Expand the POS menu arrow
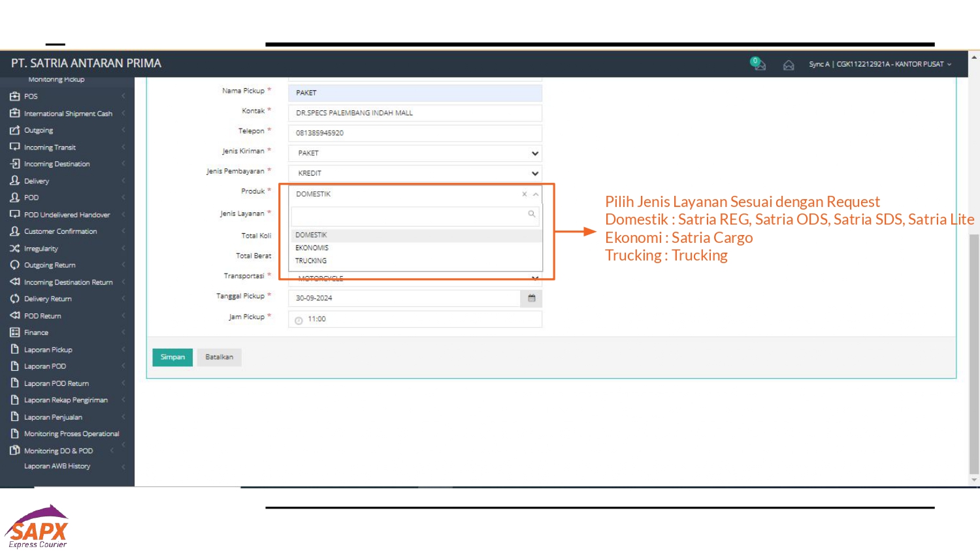The image size is (980, 551). coord(123,96)
